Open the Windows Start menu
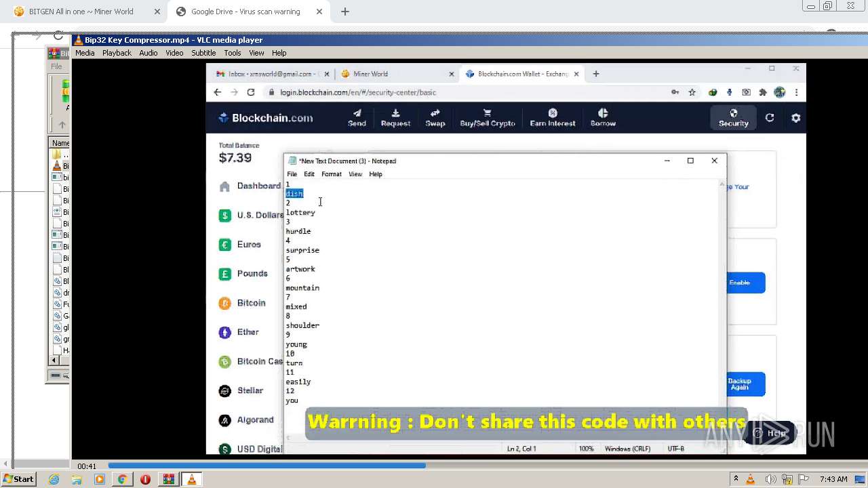 tap(18, 479)
